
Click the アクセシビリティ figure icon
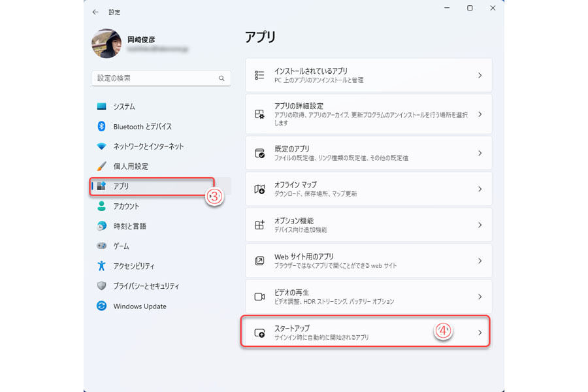[x=101, y=266]
